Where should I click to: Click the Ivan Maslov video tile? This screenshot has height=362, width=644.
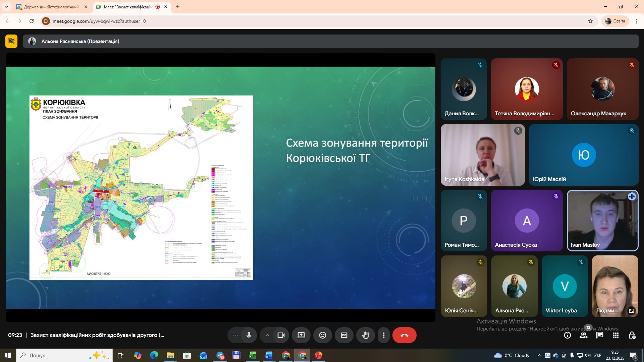602,221
